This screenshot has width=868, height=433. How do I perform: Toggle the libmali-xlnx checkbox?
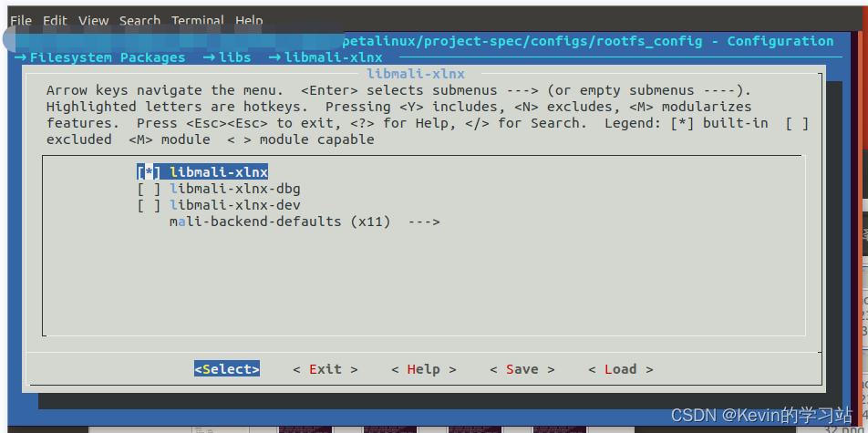149,172
